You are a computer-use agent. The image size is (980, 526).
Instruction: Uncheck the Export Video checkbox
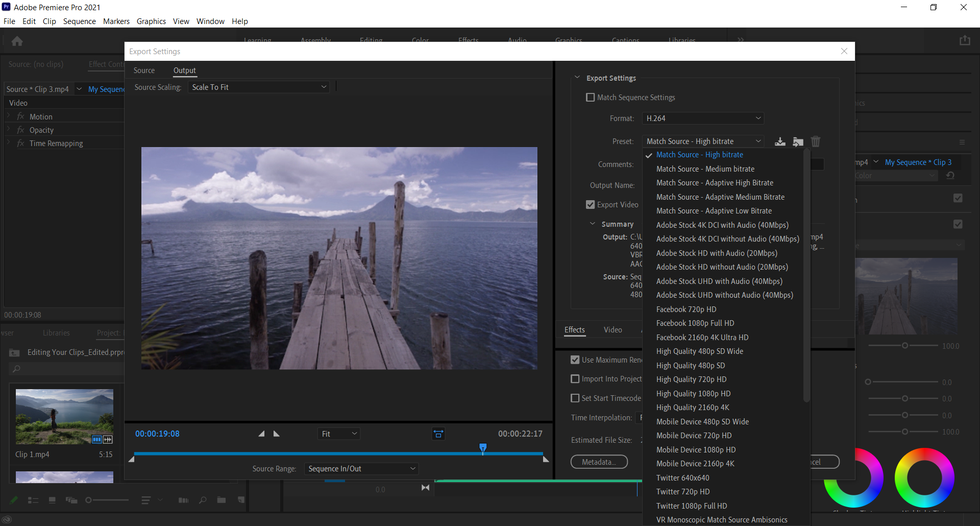[x=591, y=205]
